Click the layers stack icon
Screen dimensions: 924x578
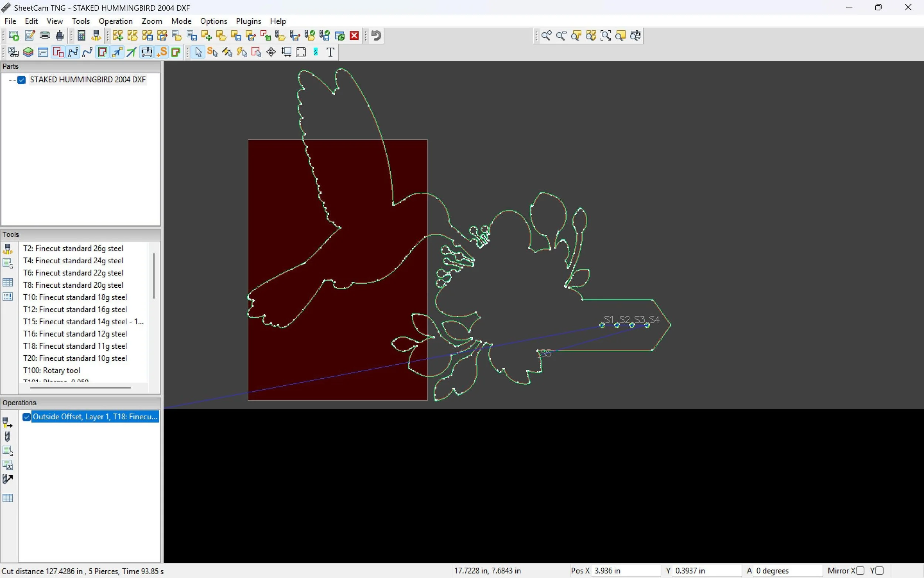28,52
